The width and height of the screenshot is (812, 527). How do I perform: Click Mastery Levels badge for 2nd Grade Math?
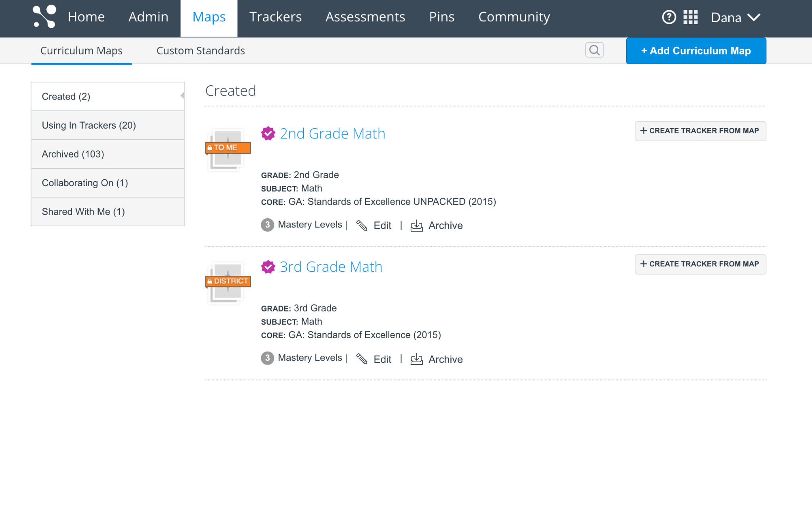[268, 225]
